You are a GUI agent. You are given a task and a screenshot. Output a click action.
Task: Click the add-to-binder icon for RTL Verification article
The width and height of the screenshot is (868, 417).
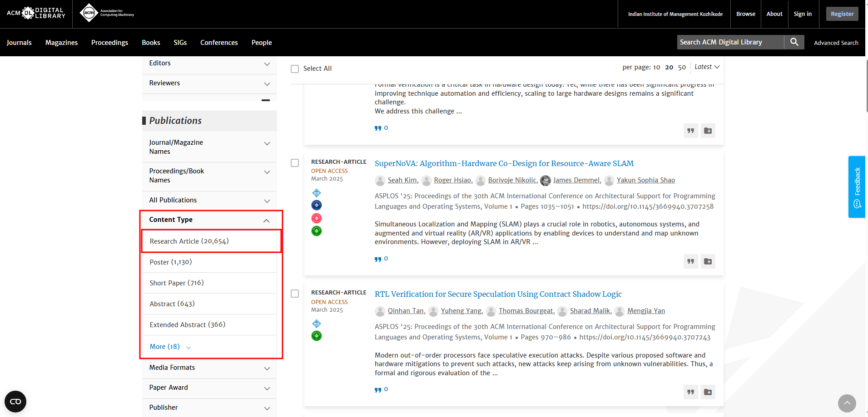[x=708, y=392]
